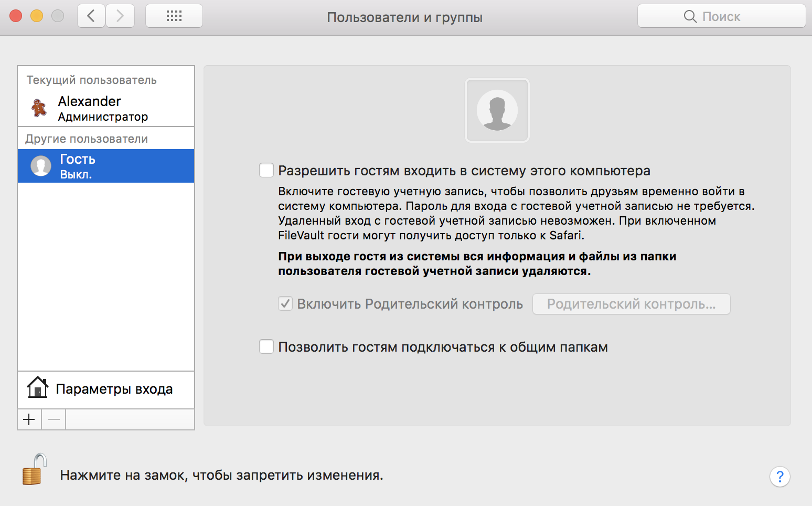
Task: Select the Гость account row
Action: tap(106, 166)
